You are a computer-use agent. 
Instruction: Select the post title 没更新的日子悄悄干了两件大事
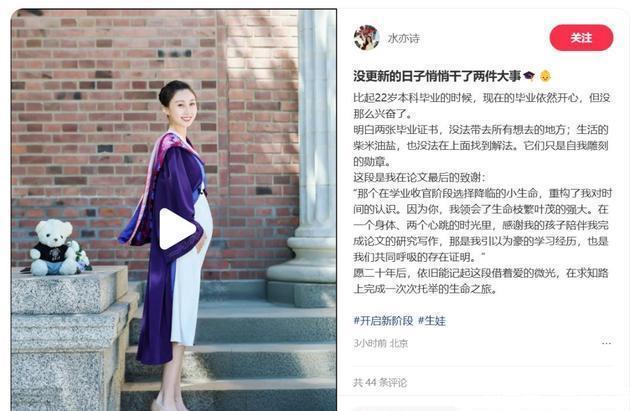tap(437, 76)
